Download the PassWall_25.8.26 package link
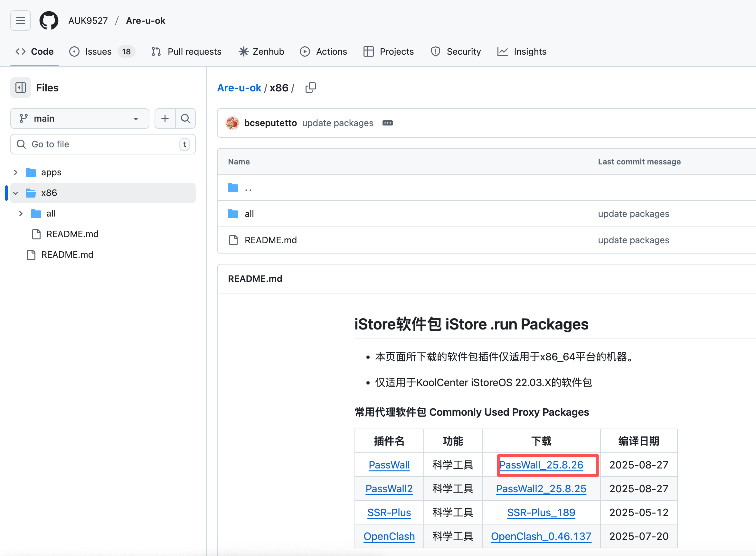This screenshot has width=756, height=556. 541,465
